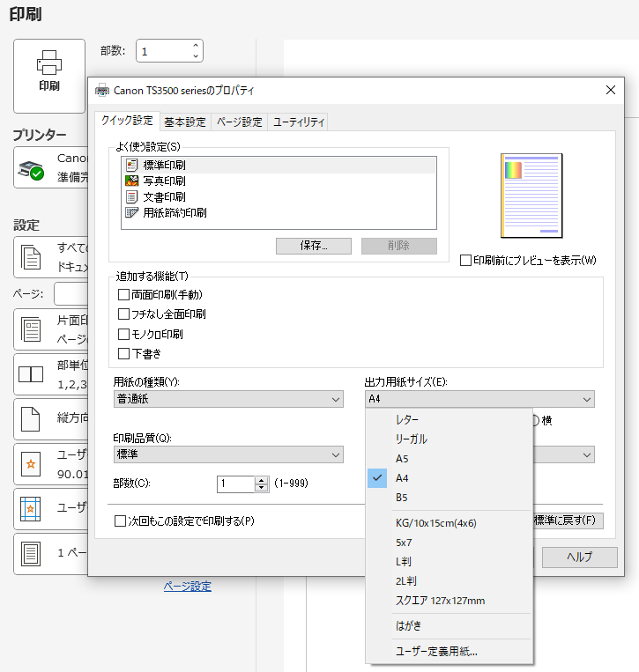The image size is (639, 672).
Task: Click the print preview thumbnail image
Action: 531,196
